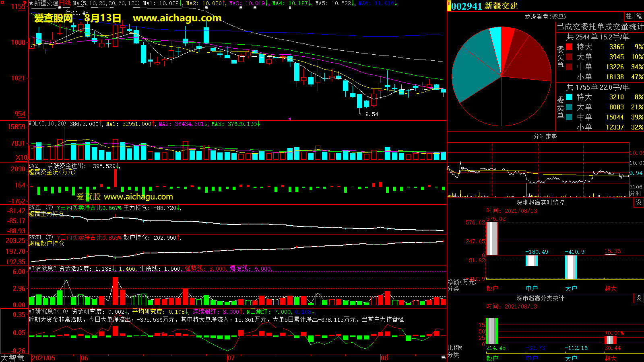Screen dimensions: 644x362
Task: Click the cyan 特大 sell order swatch
Action: (x=569, y=97)
